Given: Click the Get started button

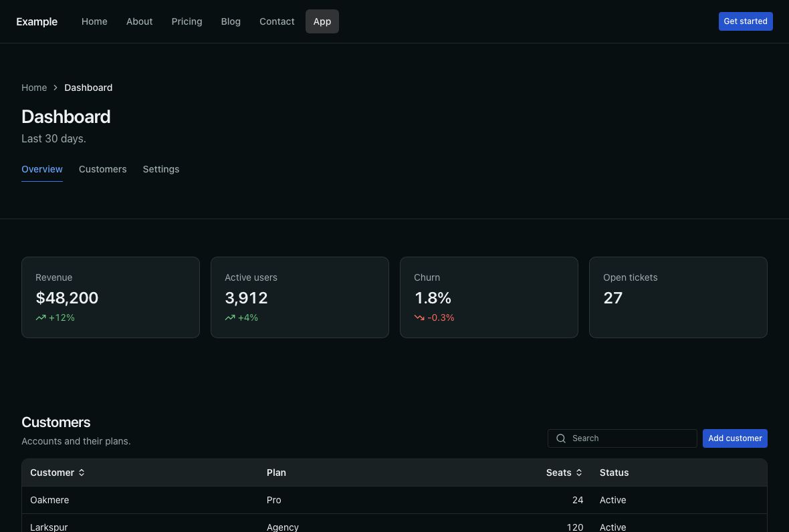Looking at the screenshot, I should click(x=746, y=21).
